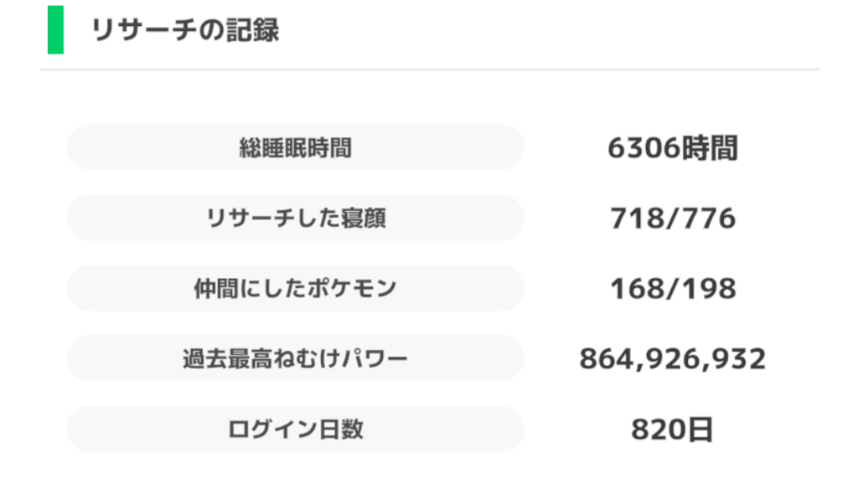Open the リサーチした寝顔 row label

coord(295,219)
